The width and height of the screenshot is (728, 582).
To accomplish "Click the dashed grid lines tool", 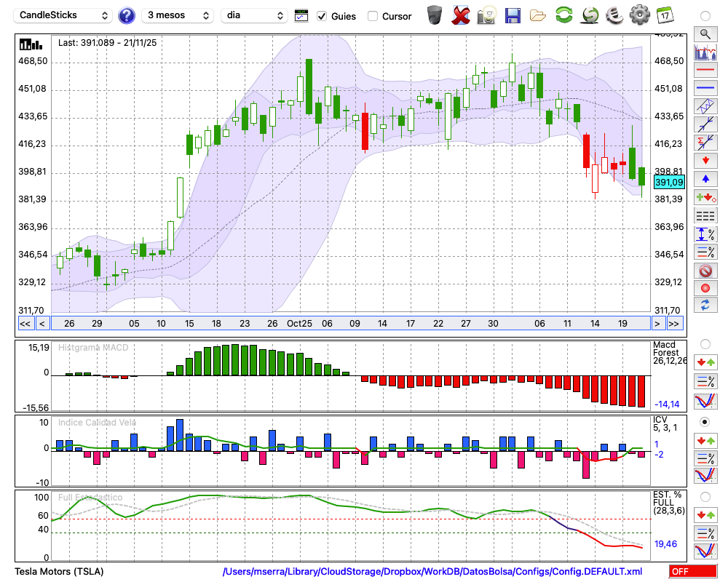I will click(x=705, y=216).
